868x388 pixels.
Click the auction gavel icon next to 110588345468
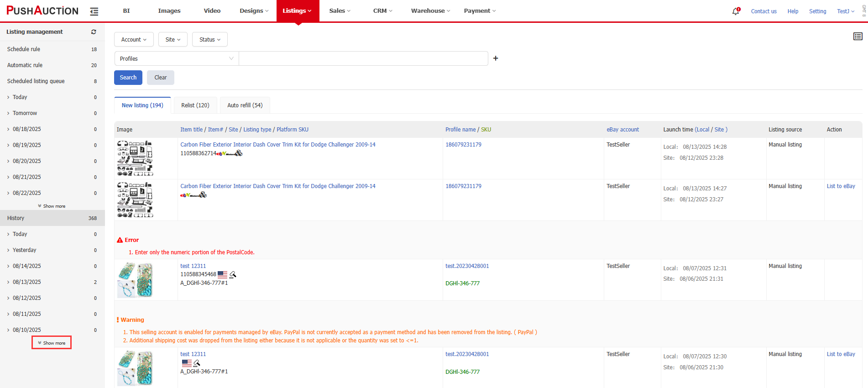(233, 274)
